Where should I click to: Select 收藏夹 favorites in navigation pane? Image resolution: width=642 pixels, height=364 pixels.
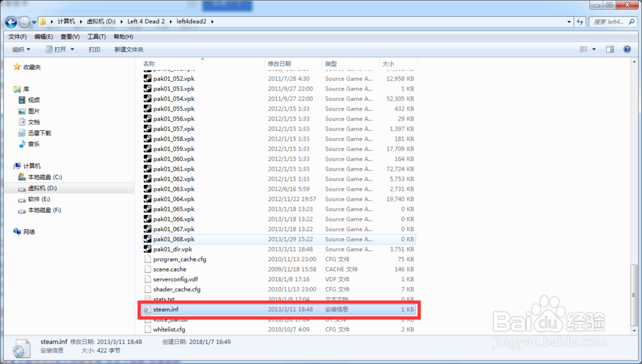point(27,67)
